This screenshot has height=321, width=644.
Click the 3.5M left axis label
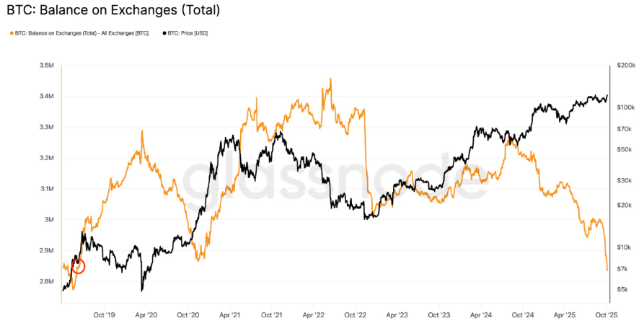click(x=45, y=66)
